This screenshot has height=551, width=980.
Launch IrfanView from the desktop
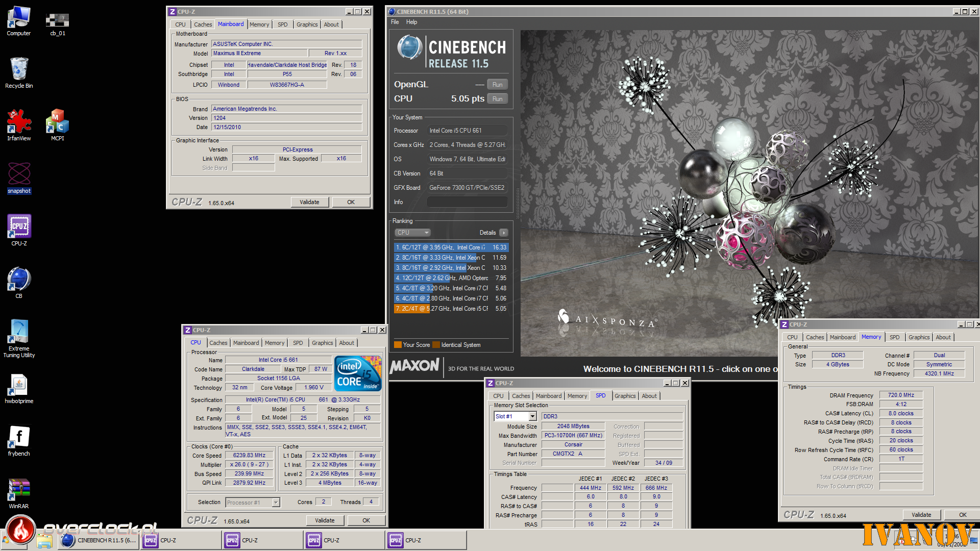tap(19, 125)
